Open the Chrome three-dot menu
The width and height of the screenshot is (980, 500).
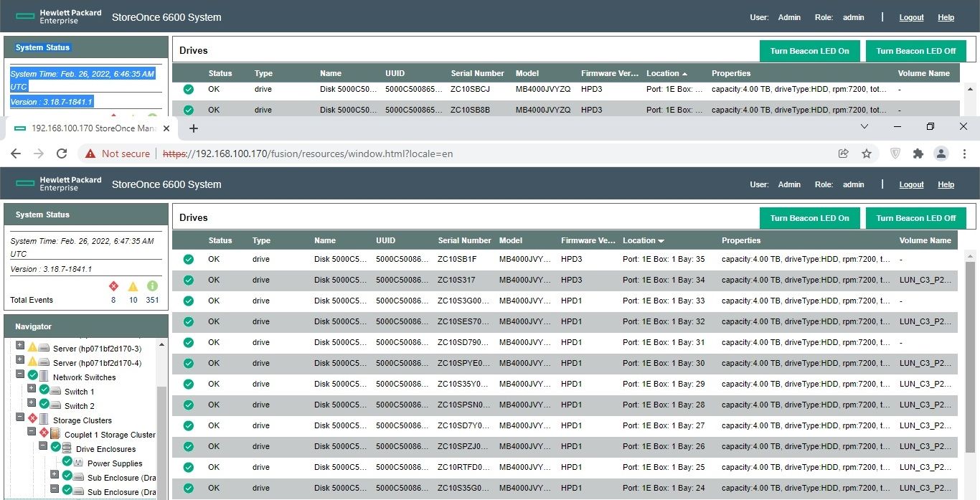pos(965,154)
